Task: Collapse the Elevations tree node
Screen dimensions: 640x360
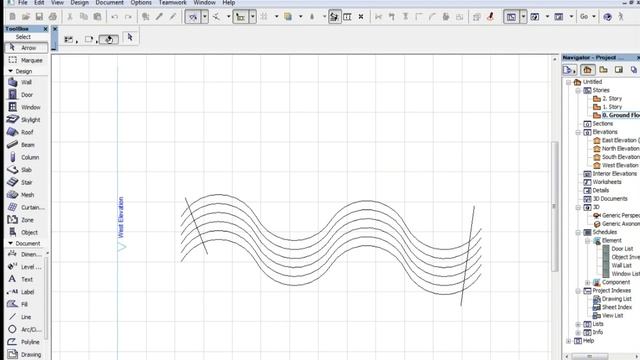Action: point(578,132)
